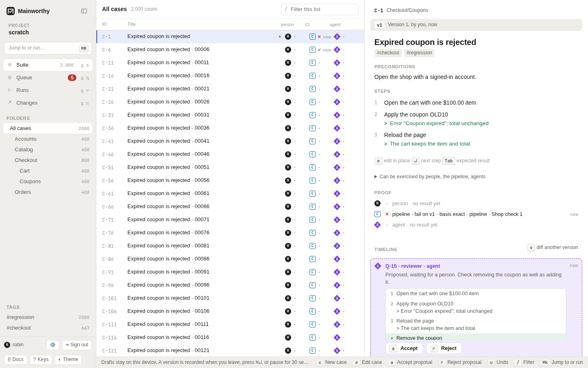Click the person icon in row C-101

[288, 298]
